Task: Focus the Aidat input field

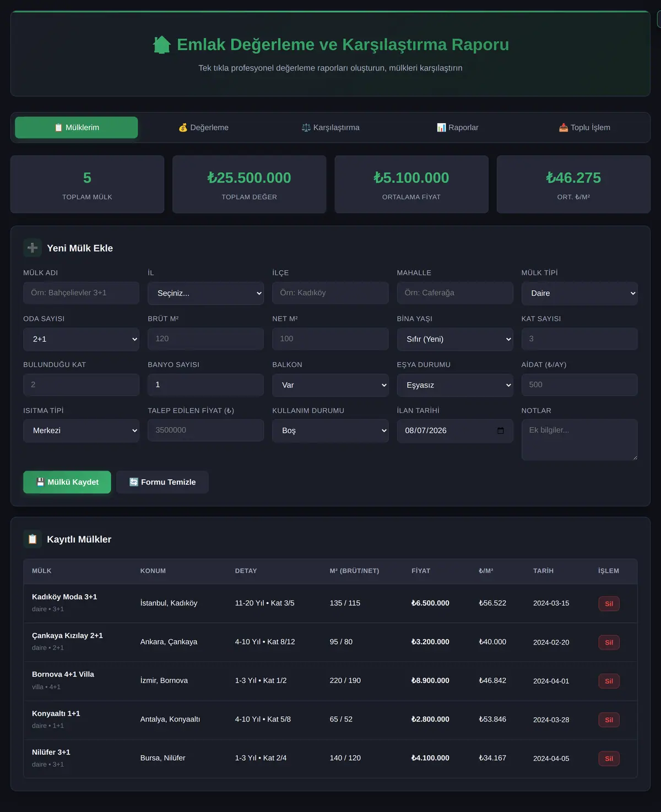Action: [579, 385]
